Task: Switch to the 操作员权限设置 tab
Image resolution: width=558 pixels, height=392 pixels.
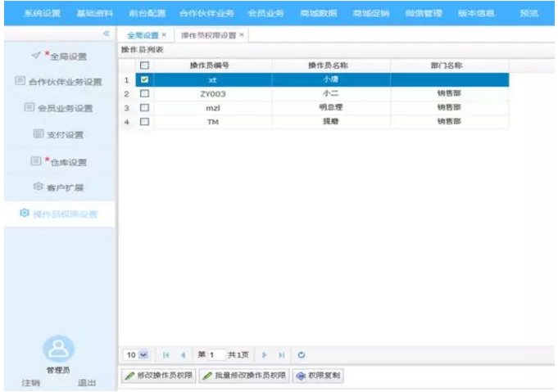Action: (209, 35)
